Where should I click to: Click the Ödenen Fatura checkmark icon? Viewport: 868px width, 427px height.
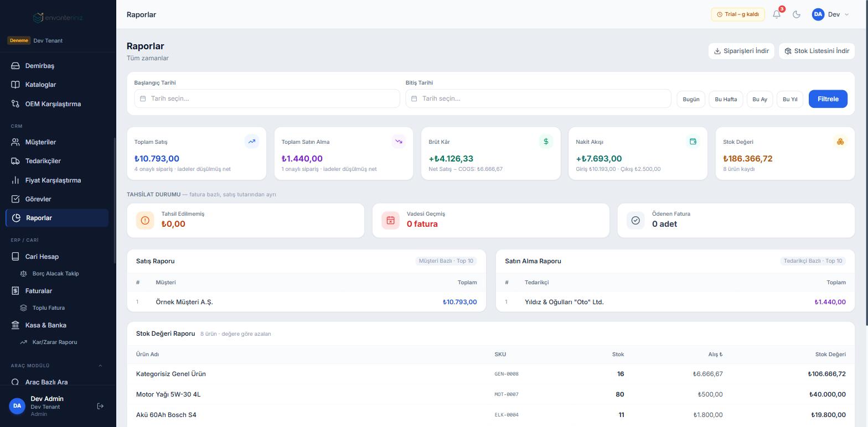(635, 220)
